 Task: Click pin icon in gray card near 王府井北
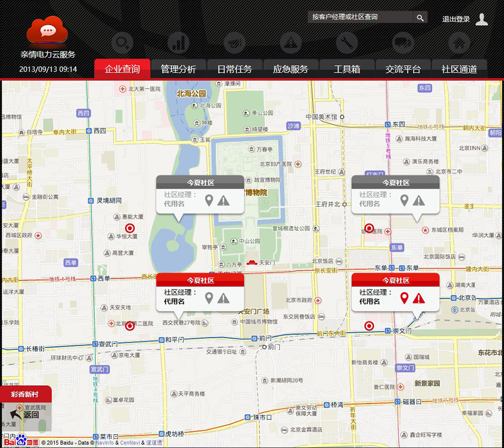click(x=404, y=201)
